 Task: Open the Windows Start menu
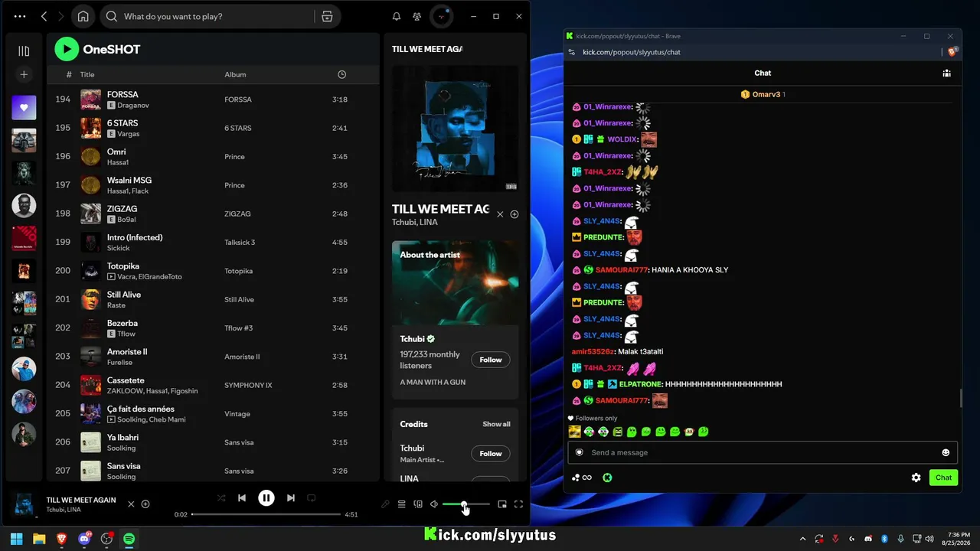pos(17,539)
